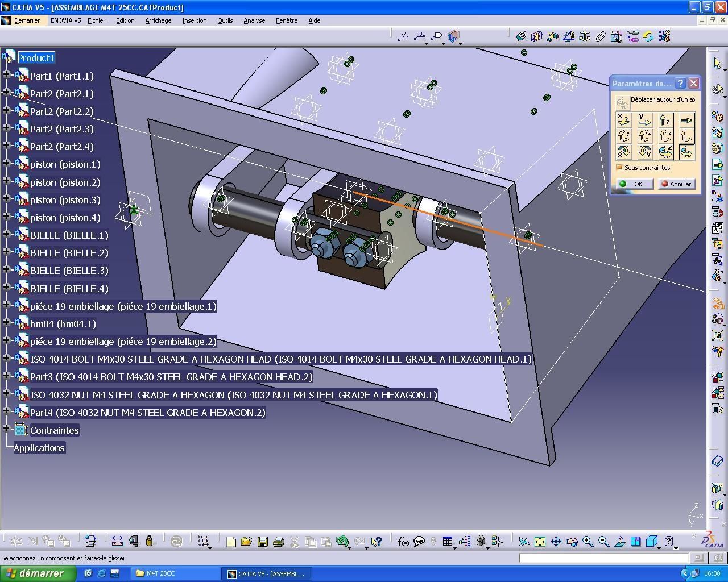Enable the Sous contraintes checkbox
The height and width of the screenshot is (582, 728).
619,168
